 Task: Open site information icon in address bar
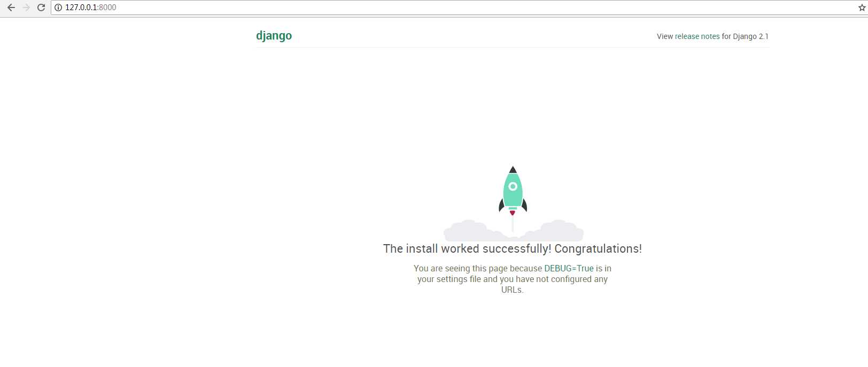58,7
